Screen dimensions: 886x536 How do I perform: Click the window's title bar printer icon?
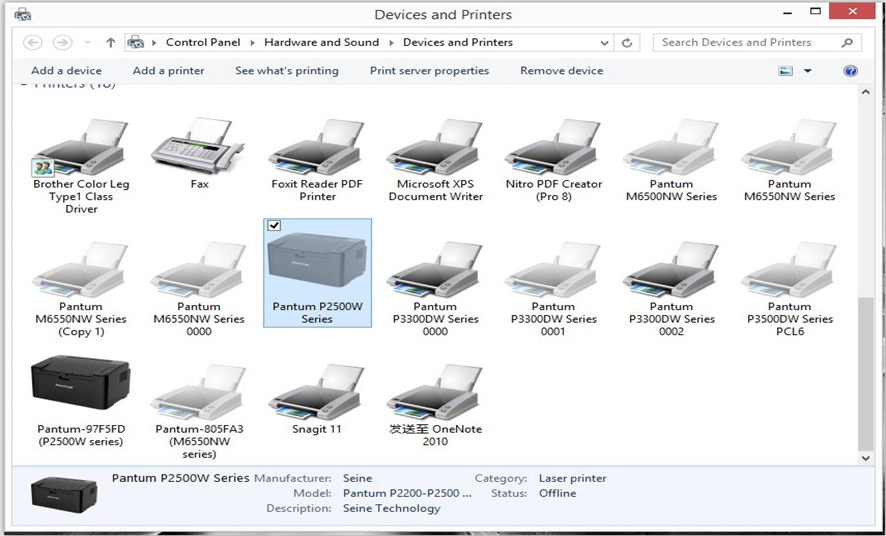pyautogui.click(x=22, y=15)
